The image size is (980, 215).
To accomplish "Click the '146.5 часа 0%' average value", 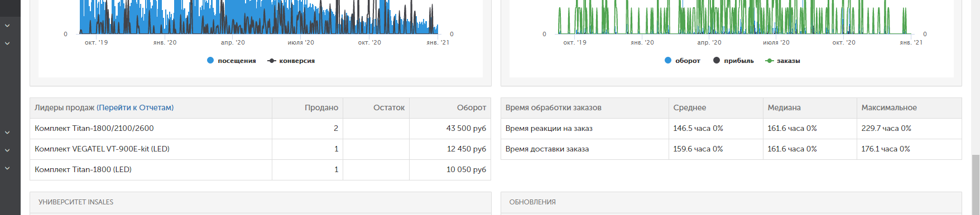I will pyautogui.click(x=698, y=128).
